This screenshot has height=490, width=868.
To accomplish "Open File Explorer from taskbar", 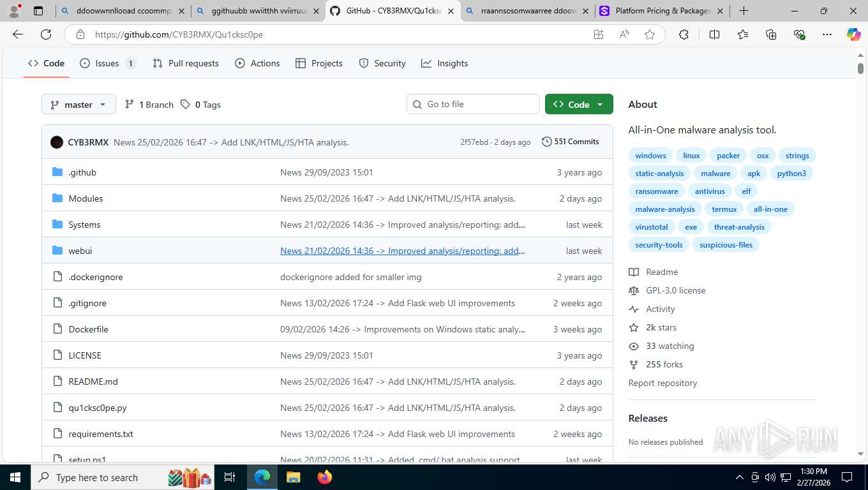I will 293,477.
